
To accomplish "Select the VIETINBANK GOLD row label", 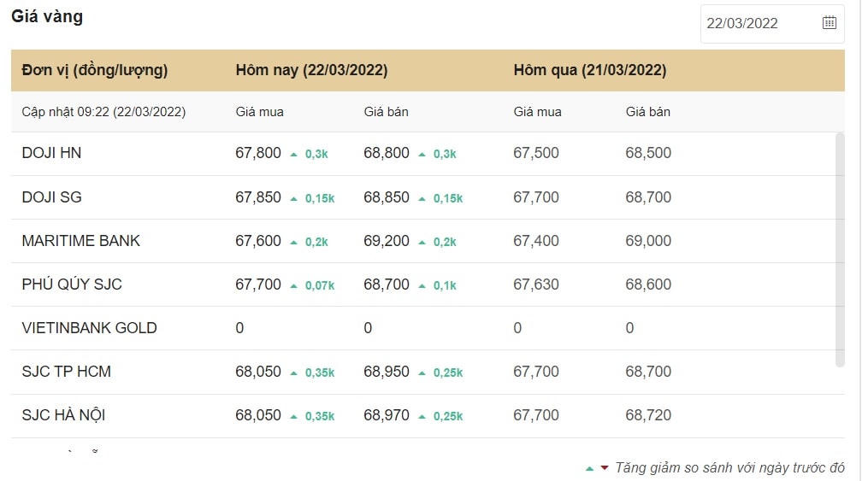I will click(89, 328).
